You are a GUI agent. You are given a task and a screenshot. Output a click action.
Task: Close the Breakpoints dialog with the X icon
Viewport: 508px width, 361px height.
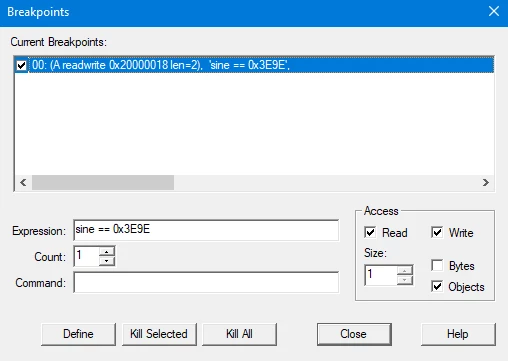[x=494, y=12]
